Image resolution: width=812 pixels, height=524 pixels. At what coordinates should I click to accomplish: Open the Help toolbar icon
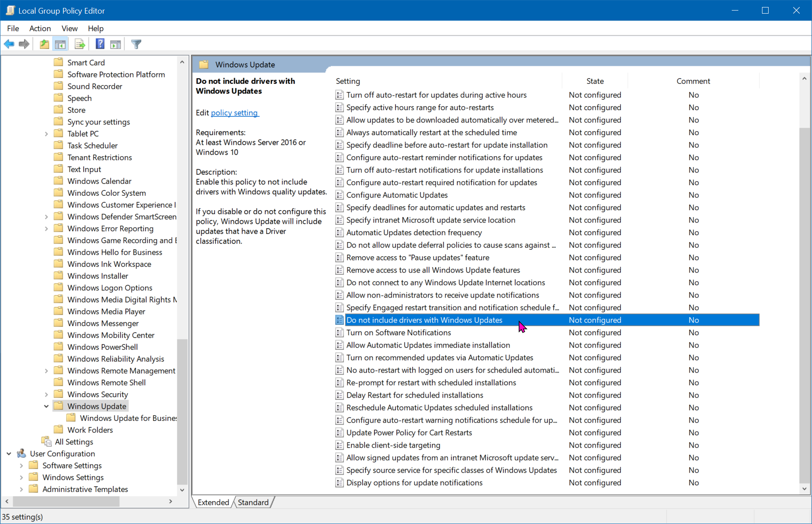click(100, 44)
